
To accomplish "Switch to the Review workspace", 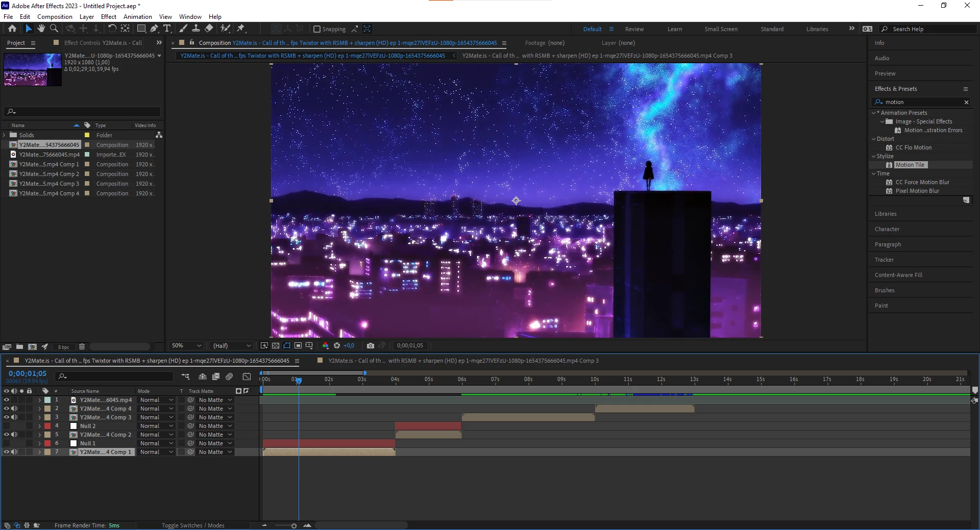I will click(x=634, y=29).
